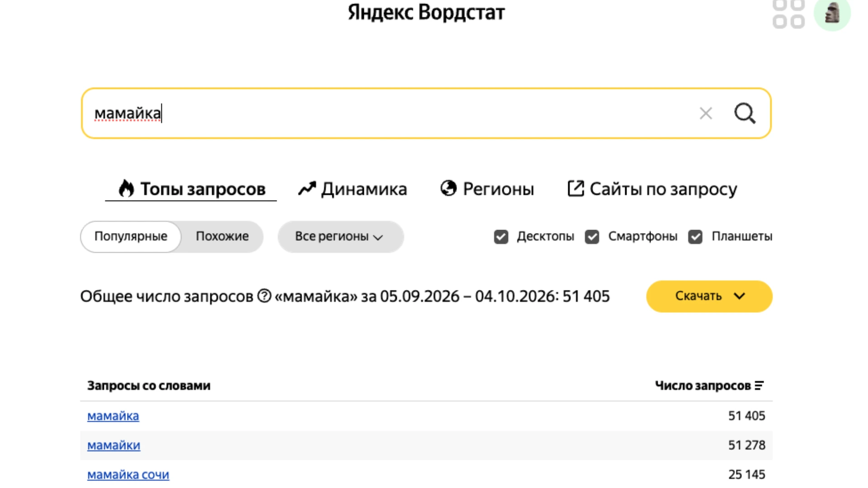Switch to the Регионы tab
The image size is (868, 488).
(x=487, y=189)
